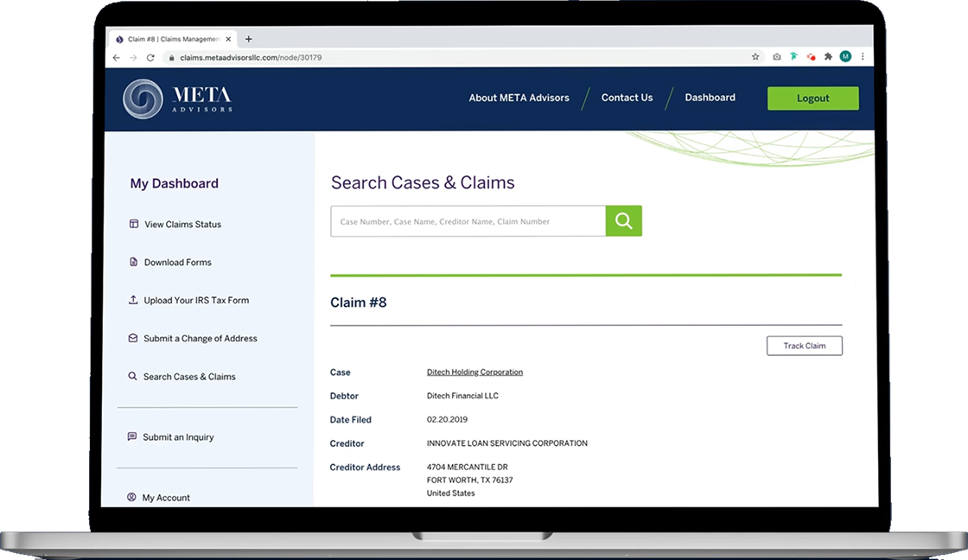Click the browser back arrow
968x560 pixels.
coord(117,57)
